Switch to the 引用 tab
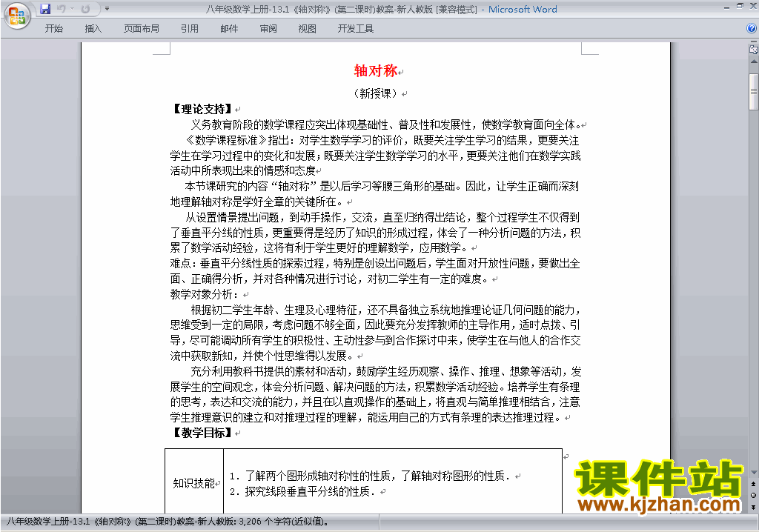Screen dimensions: 759x532 click(x=190, y=29)
